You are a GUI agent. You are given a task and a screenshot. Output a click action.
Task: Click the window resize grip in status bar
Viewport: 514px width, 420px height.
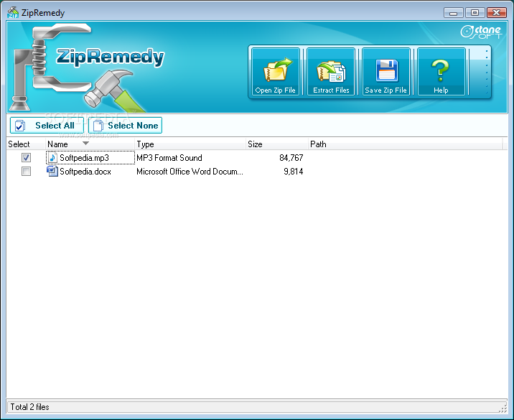tap(503, 409)
